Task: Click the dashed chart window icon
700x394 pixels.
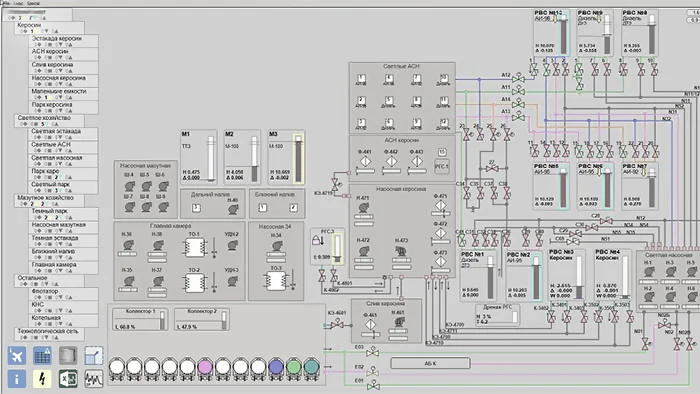Action: pyautogui.click(x=94, y=356)
